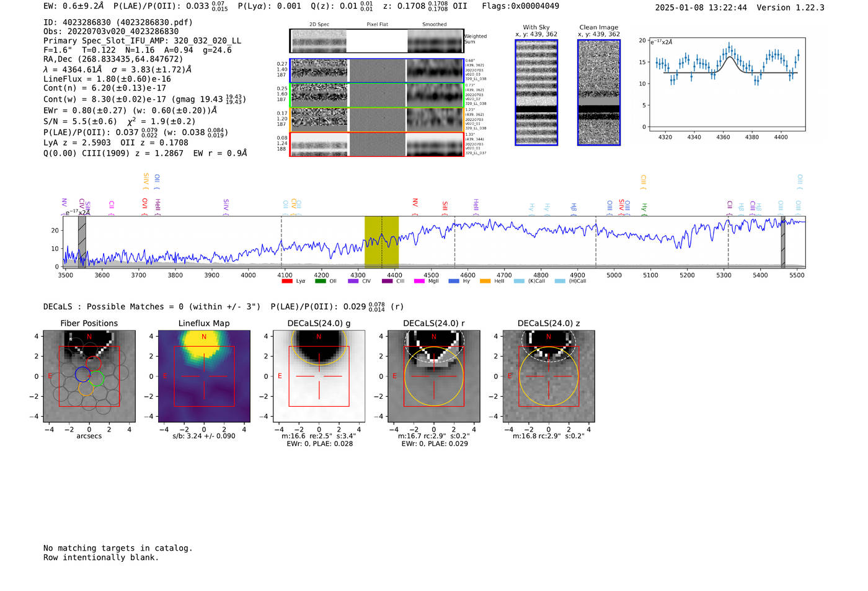This screenshot has width=868, height=591.
Task: Select the green-framed fiber spectrum row
Action: 377,95
